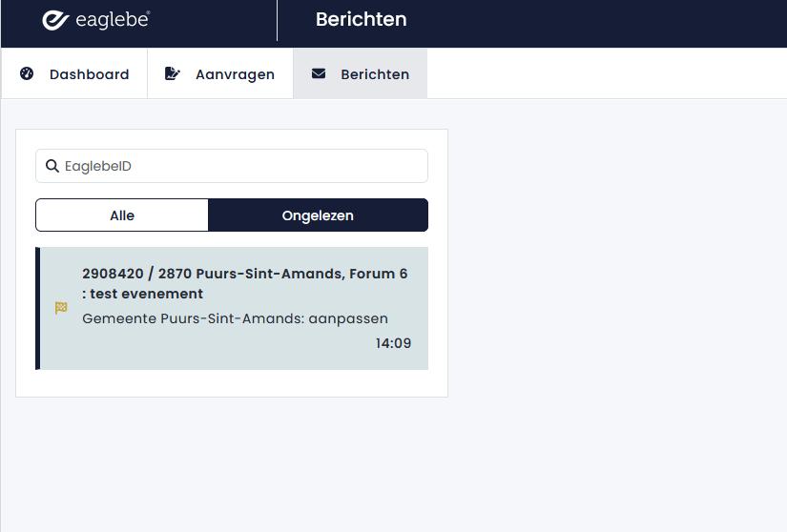Click the Dashboard gauge icon
This screenshot has height=532, width=787.
pos(27,73)
